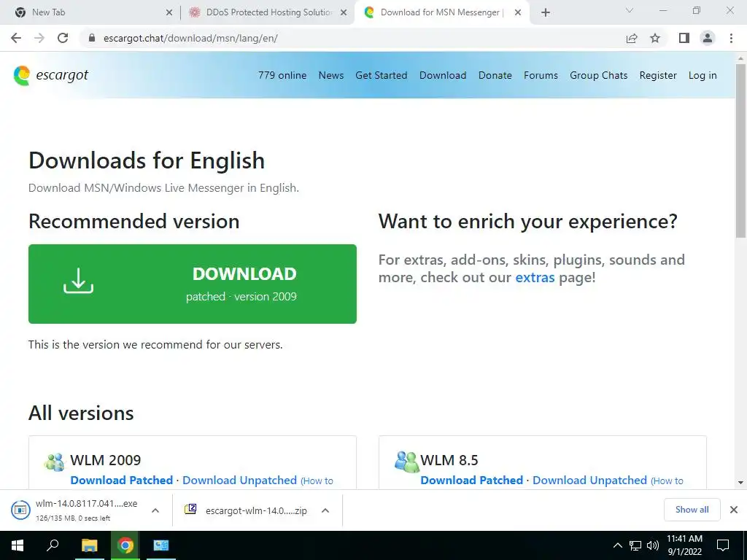Open the Group Chats nav link
The width and height of the screenshot is (747, 560).
pos(598,75)
